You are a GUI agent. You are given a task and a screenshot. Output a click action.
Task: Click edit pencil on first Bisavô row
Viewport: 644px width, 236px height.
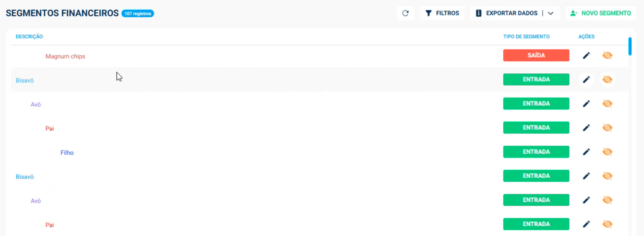(x=586, y=79)
